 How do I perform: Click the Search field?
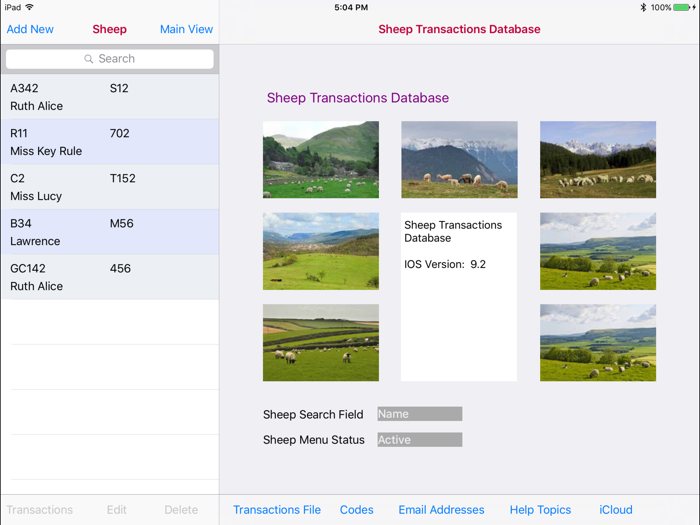pos(110,59)
